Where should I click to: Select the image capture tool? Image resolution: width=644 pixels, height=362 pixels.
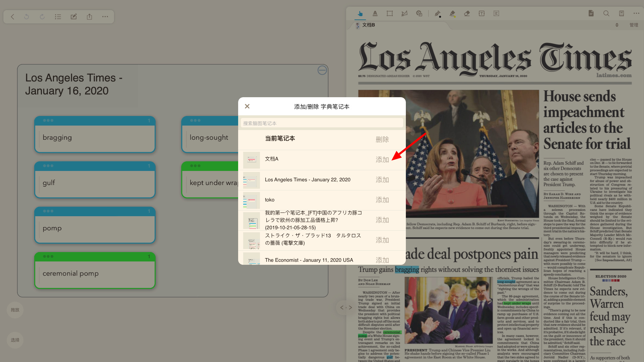[419, 14]
